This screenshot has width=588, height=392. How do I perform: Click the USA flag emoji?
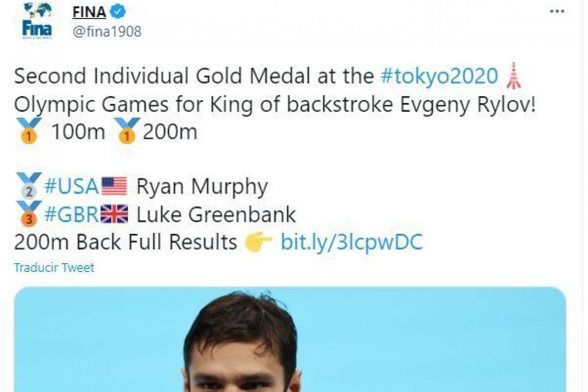click(x=114, y=186)
